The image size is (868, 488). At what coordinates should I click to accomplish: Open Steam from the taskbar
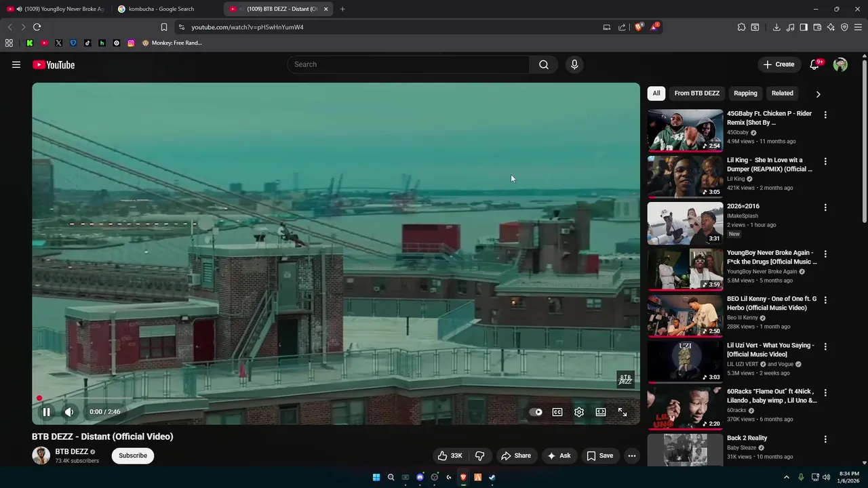coord(492,477)
